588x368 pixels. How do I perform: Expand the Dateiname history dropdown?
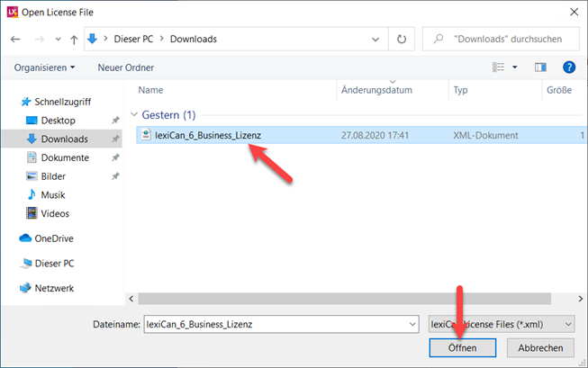pos(412,324)
